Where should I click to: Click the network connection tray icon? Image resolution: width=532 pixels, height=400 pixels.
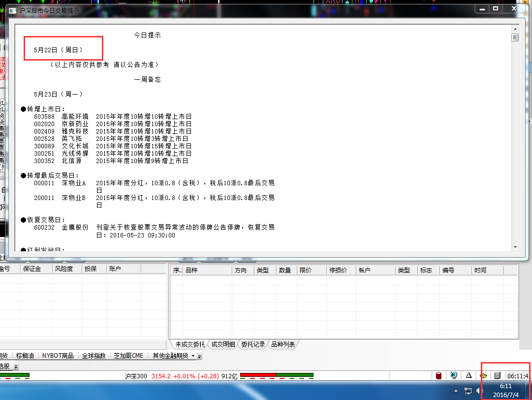click(468, 391)
